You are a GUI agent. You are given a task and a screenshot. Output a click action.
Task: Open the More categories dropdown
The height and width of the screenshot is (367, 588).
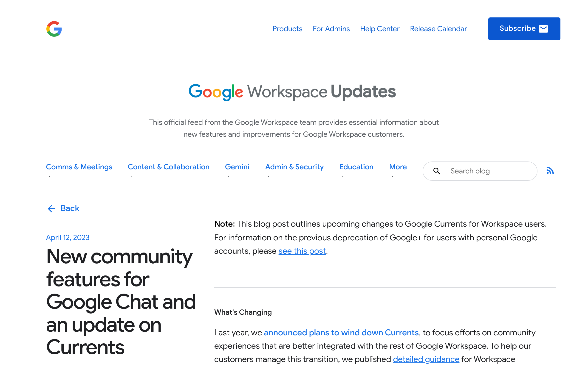pyautogui.click(x=393, y=177)
